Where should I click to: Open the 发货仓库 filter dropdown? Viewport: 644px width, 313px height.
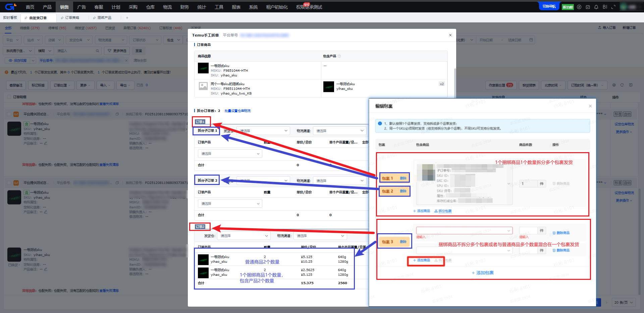(79, 40)
